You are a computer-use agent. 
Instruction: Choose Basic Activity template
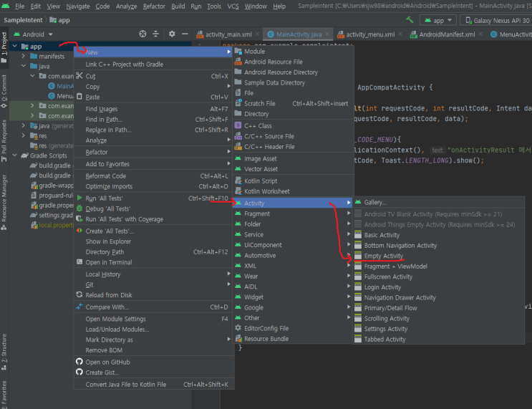[439, 235]
